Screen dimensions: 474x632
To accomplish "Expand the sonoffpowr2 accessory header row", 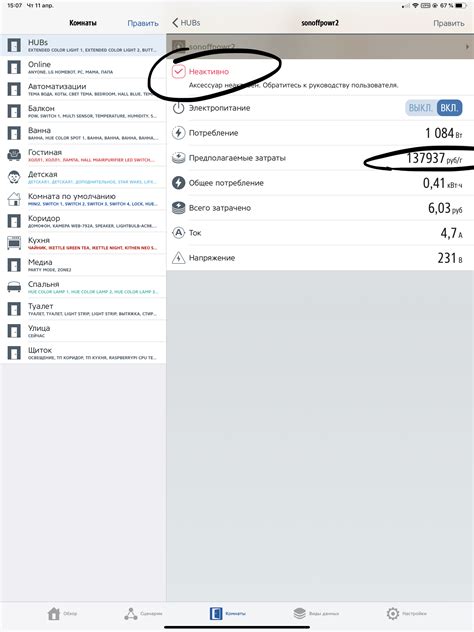I will [x=320, y=47].
